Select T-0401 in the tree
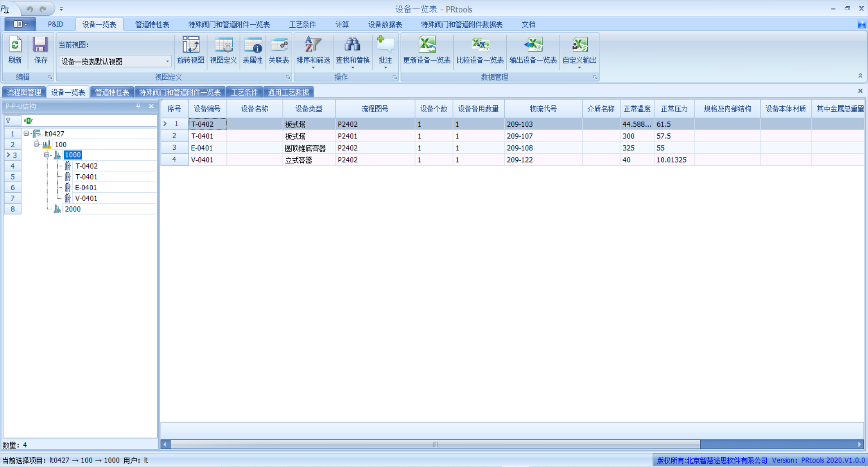868x467 pixels. 86,177
